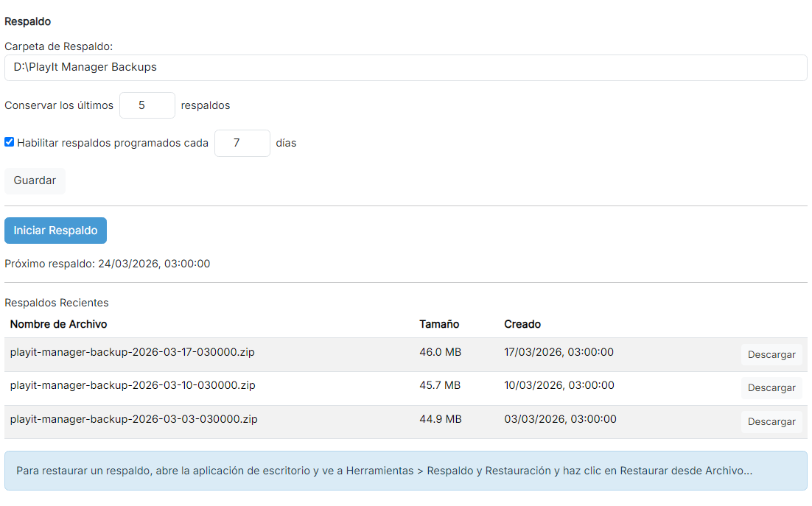Click the created date 03/03/2026, 03:00:00
Viewport: 812px width, 506px height.
pyautogui.click(x=560, y=420)
